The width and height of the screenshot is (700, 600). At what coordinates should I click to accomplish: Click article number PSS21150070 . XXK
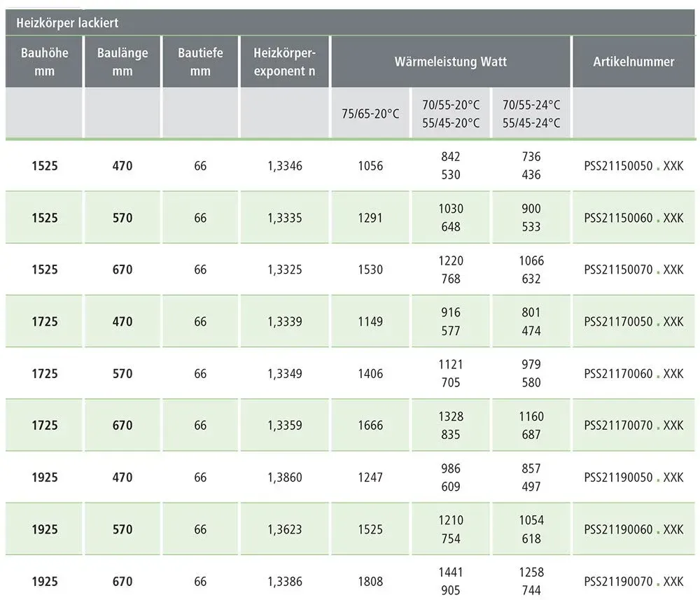[633, 270]
